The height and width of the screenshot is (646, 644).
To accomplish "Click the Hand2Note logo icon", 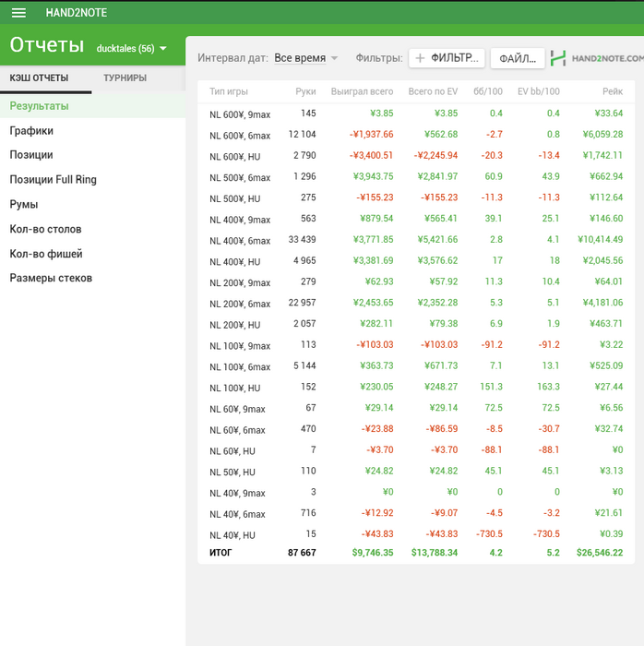I will (x=557, y=58).
